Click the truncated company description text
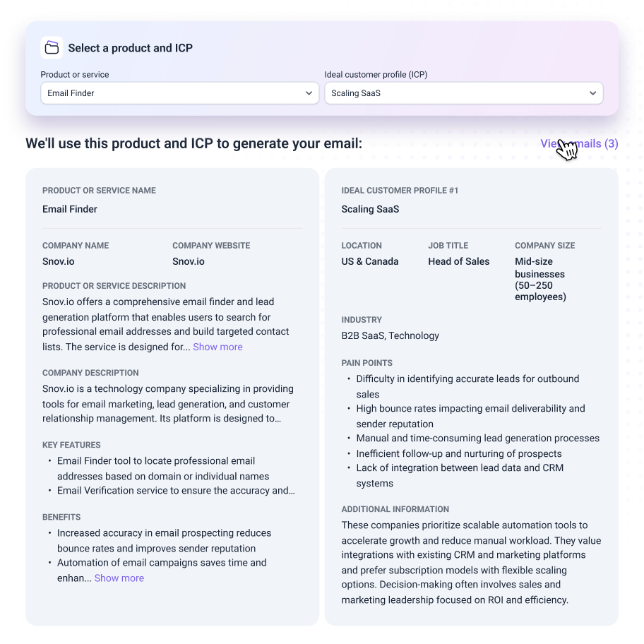The height and width of the screenshot is (644, 644). click(168, 404)
